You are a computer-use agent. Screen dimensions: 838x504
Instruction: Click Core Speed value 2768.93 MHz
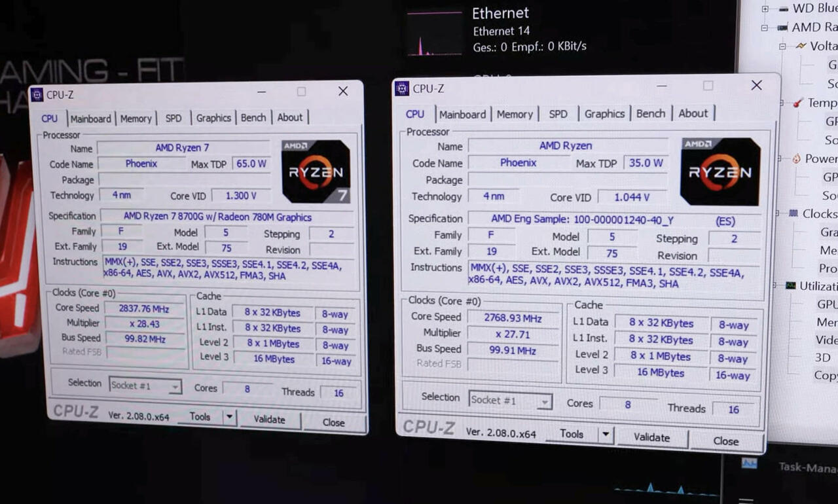pos(513,318)
